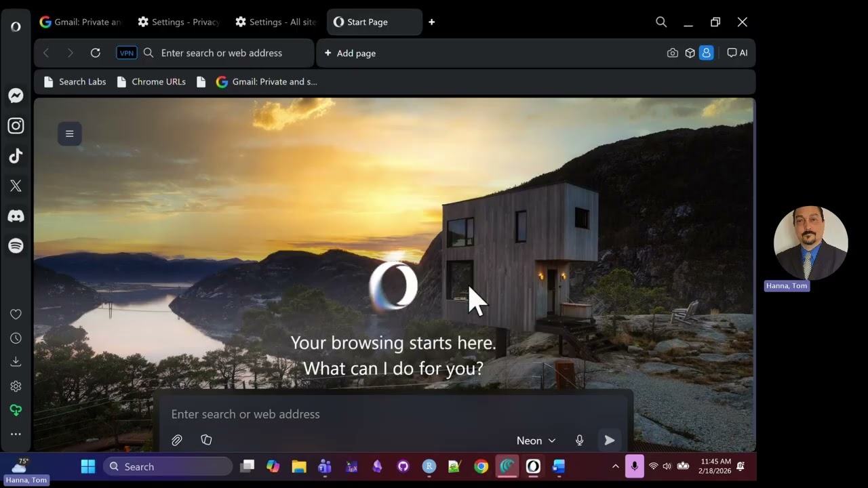Start voice input with the microphone
The width and height of the screenshot is (868, 488).
coord(580,441)
